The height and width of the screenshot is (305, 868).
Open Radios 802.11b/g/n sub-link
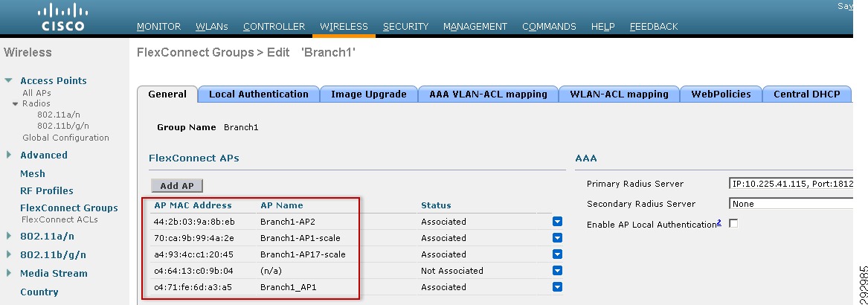pos(63,126)
